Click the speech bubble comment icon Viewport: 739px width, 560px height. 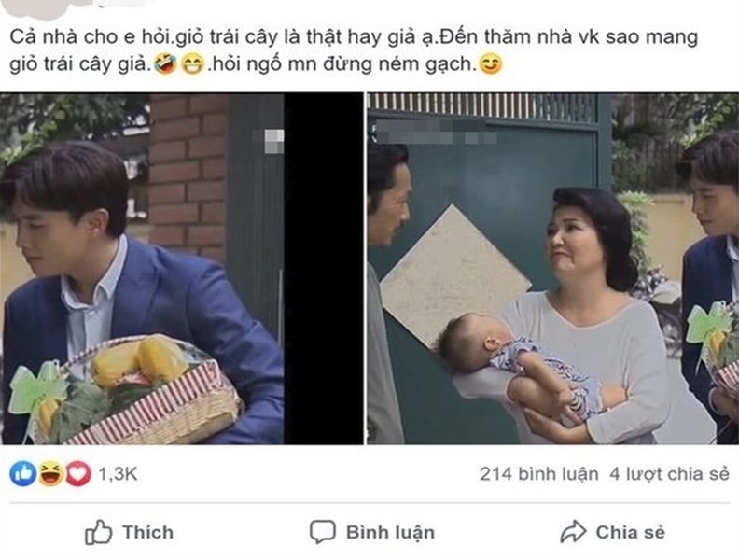point(323,532)
